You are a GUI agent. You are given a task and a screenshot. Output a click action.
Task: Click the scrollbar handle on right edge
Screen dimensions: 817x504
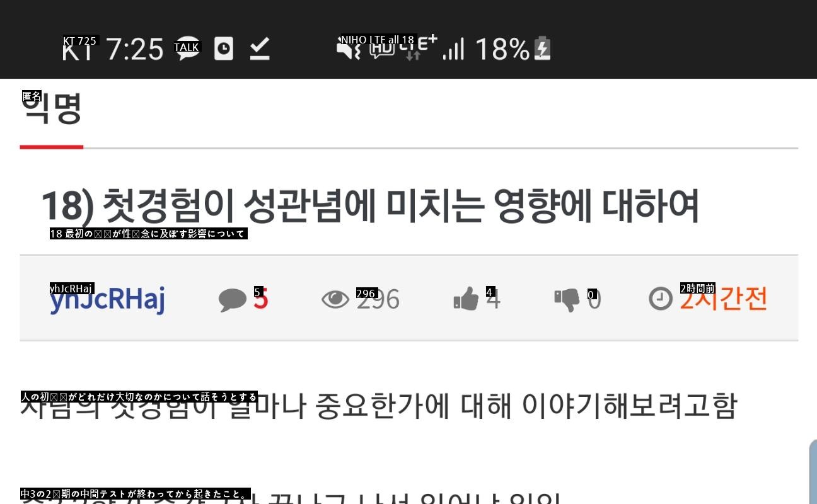point(813,471)
